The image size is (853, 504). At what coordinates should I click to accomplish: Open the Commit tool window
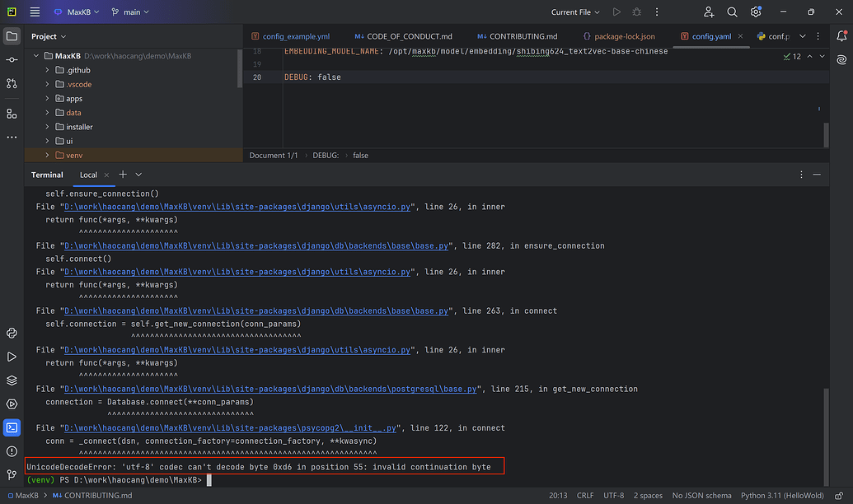point(12,60)
